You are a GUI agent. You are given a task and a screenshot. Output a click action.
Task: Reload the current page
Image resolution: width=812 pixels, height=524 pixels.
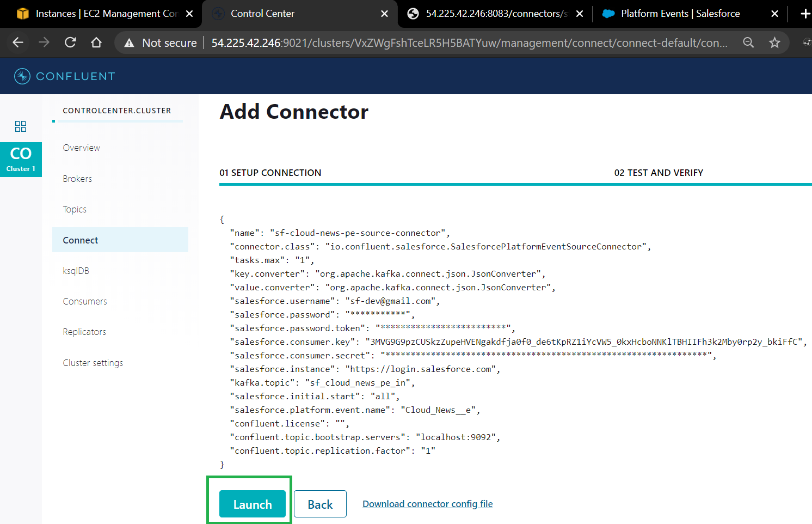pyautogui.click(x=70, y=42)
